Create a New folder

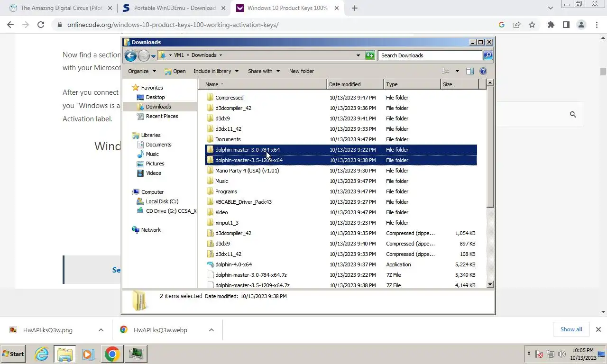[x=302, y=71]
